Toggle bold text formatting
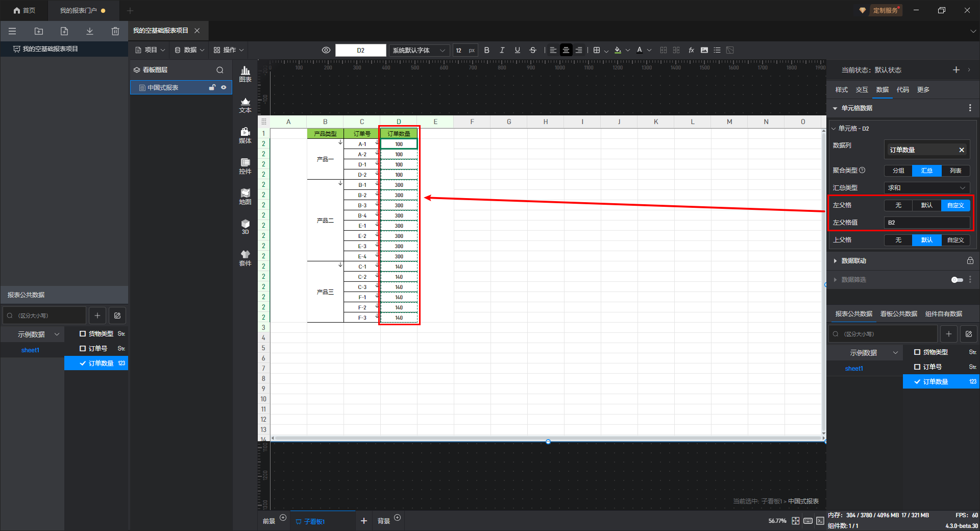Screen dimensions: 980x531 [486, 50]
